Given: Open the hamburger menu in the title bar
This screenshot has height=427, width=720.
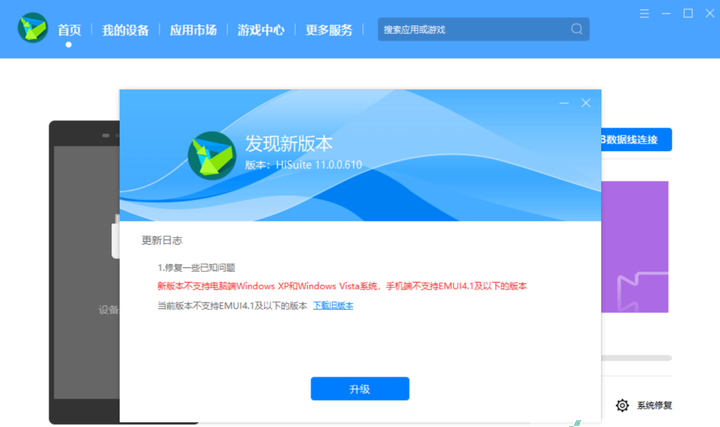Looking at the screenshot, I should click(644, 13).
